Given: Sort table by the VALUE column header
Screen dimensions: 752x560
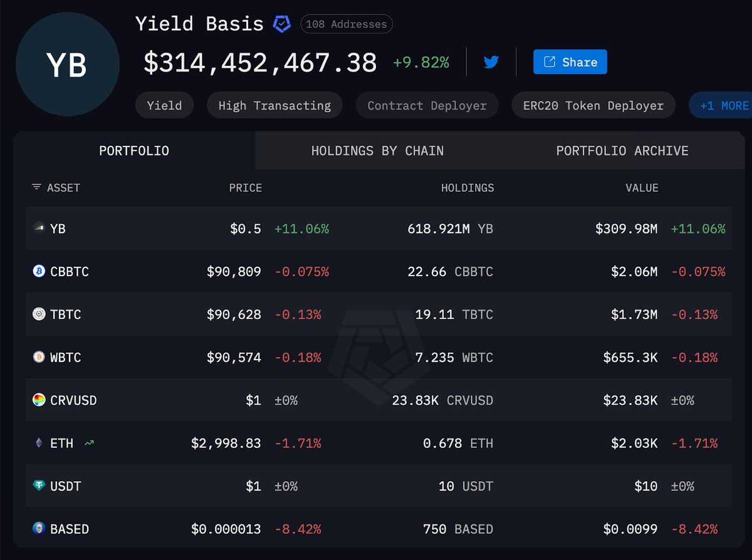Looking at the screenshot, I should pyautogui.click(x=641, y=187).
